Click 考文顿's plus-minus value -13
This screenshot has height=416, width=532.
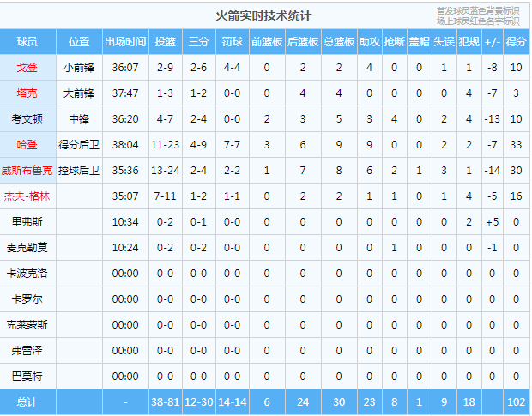(493, 119)
